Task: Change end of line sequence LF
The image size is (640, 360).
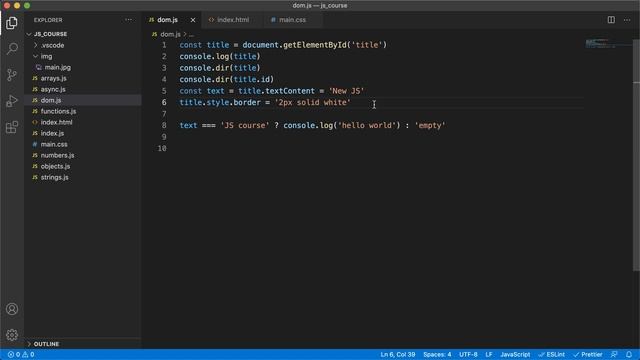Action: pos(489,354)
